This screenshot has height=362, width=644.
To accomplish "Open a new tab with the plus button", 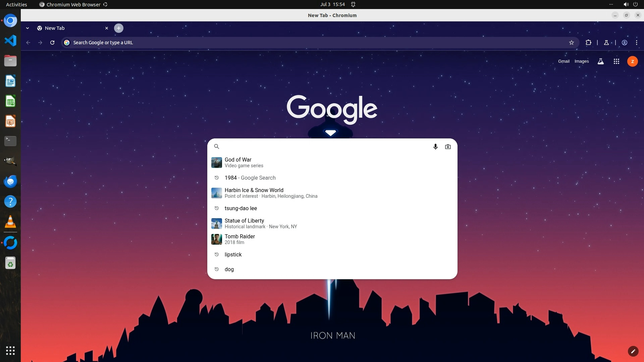I will (x=119, y=28).
